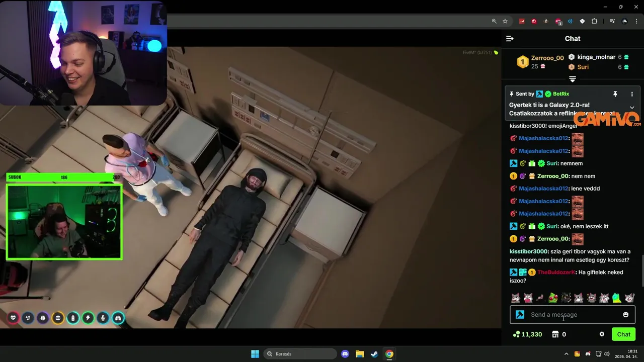Viewport: 644px width, 362px height.
Task: Open Discord from the taskbar
Action: [x=345, y=354]
